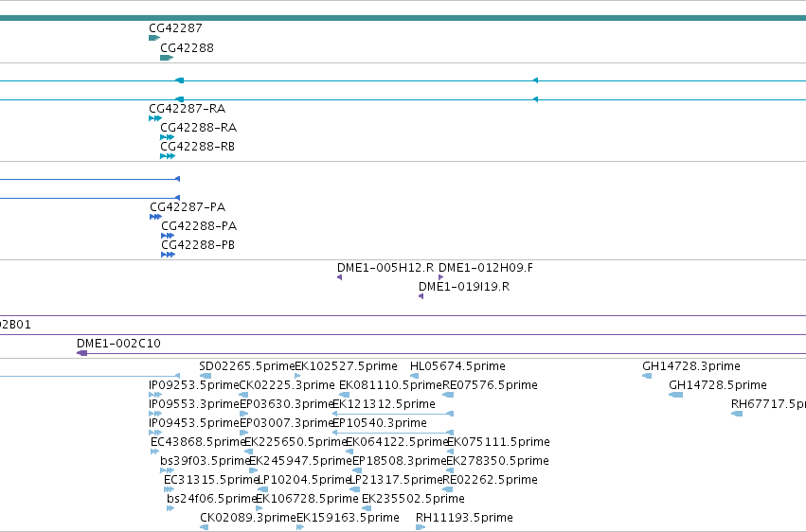Click the CG42287-RA transcript feature
This screenshot has width=806, height=532.
click(x=155, y=118)
